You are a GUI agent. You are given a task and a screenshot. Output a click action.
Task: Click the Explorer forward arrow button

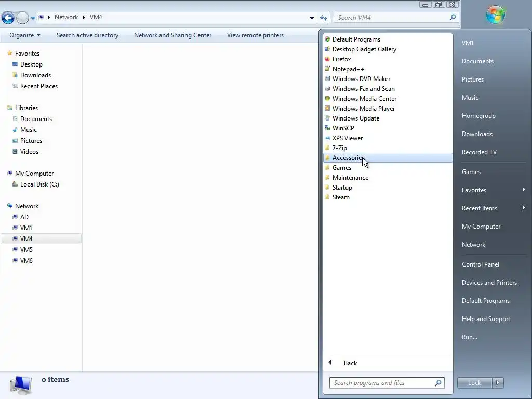tap(22, 18)
